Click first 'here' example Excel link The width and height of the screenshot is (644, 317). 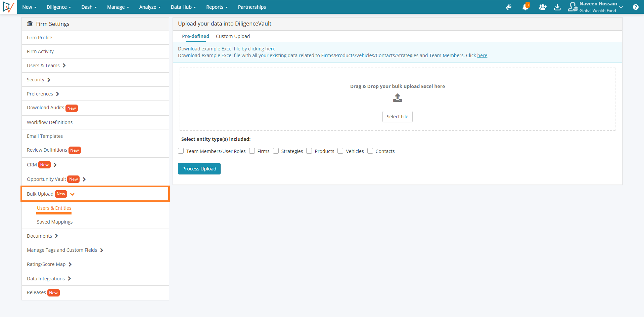(270, 49)
